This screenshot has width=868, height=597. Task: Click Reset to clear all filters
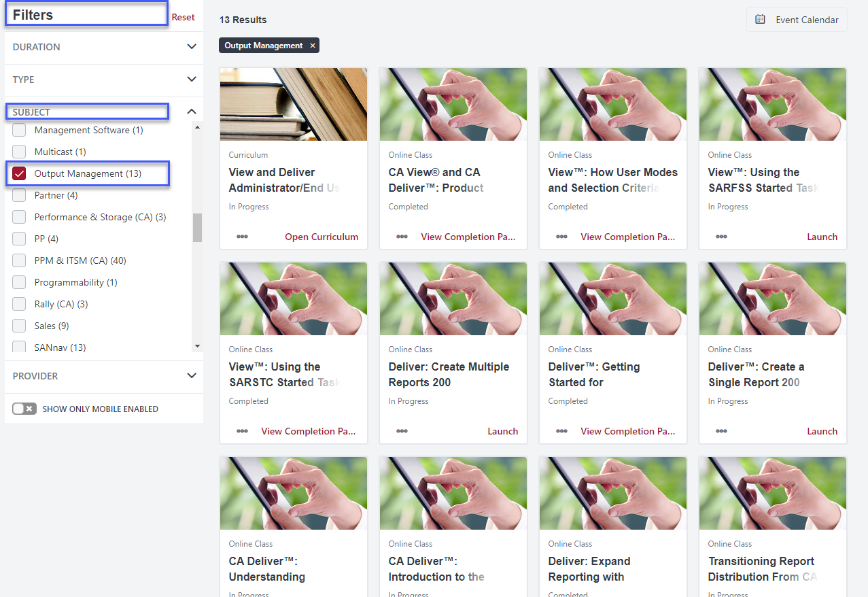tap(184, 17)
